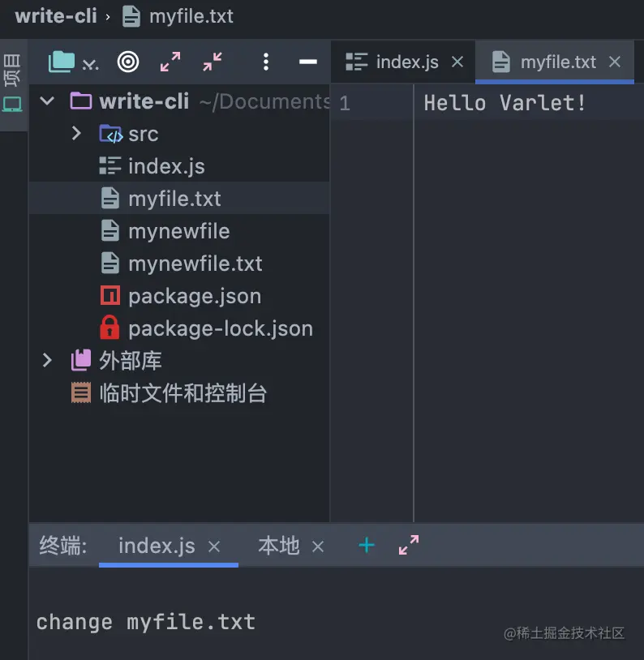Expand the 外部库 node

48,360
